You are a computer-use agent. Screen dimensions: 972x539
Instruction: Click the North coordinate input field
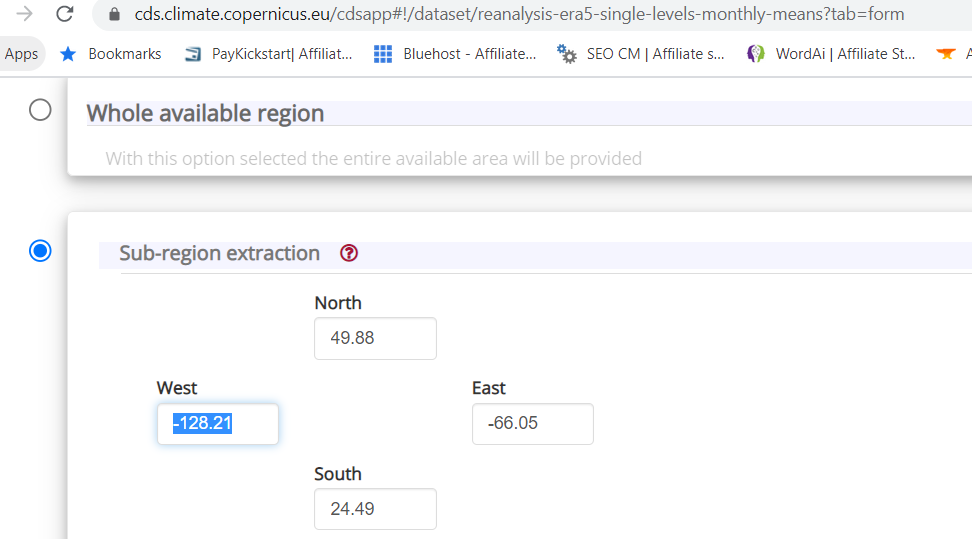375,338
